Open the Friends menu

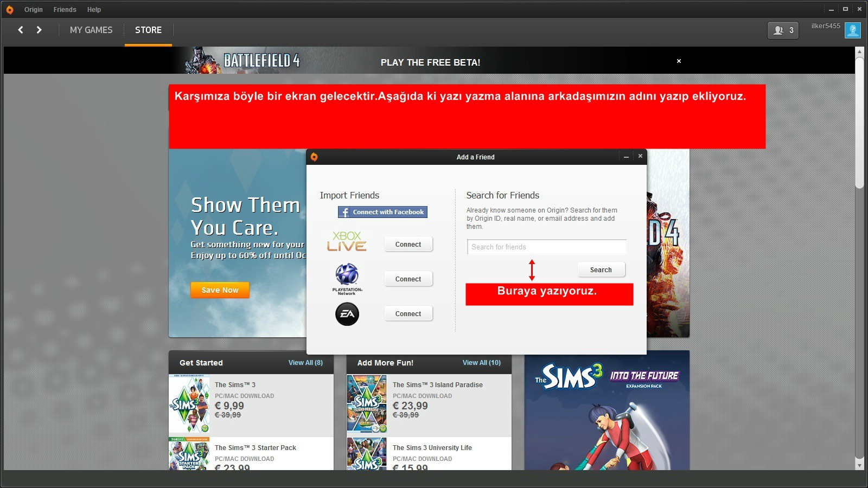65,10
